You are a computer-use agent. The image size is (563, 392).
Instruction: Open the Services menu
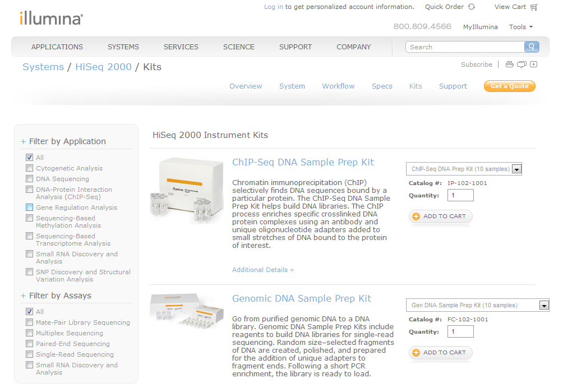tap(181, 47)
